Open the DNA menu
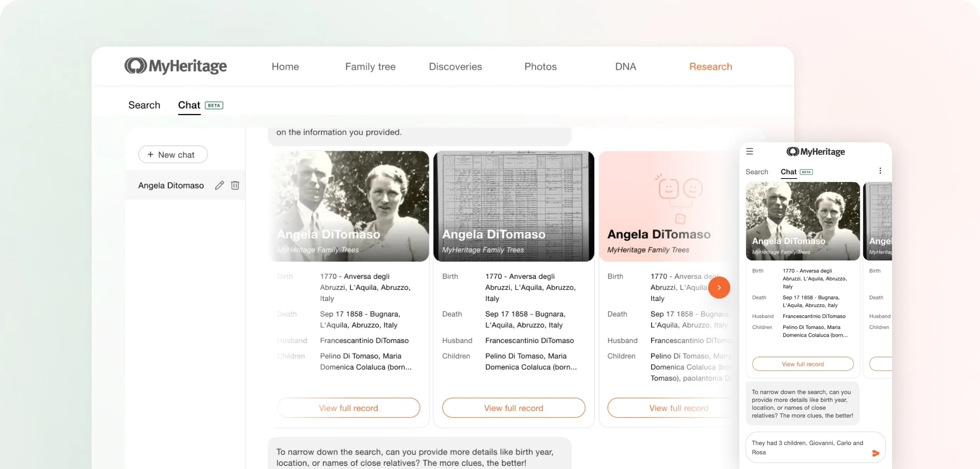 (625, 67)
